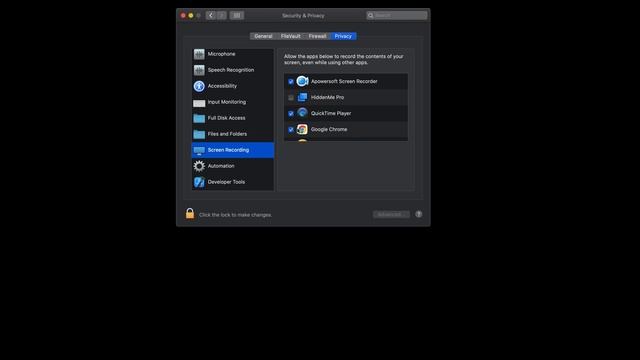Select Files and Folders label
The width and height of the screenshot is (640, 360).
(x=227, y=133)
